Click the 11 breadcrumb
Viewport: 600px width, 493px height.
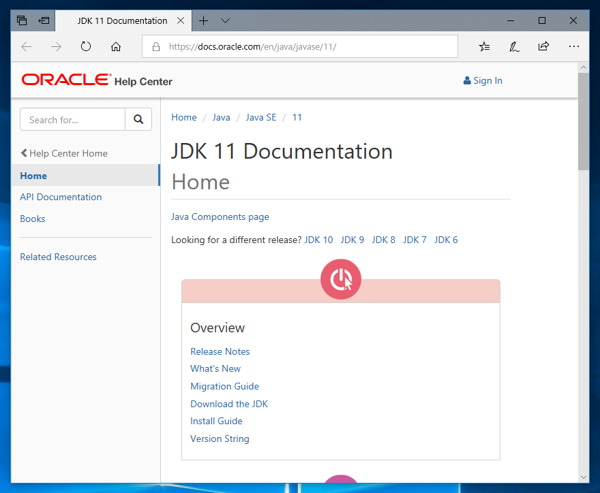(297, 118)
